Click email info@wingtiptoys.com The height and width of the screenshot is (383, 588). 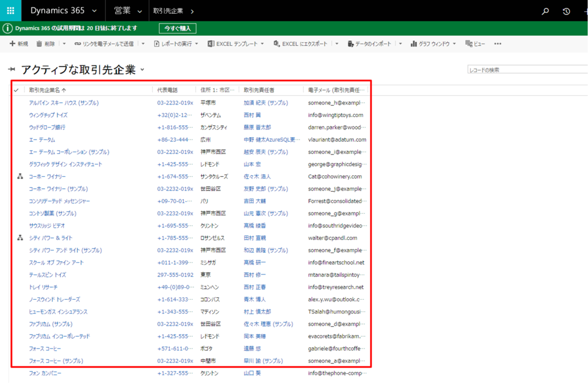point(335,115)
